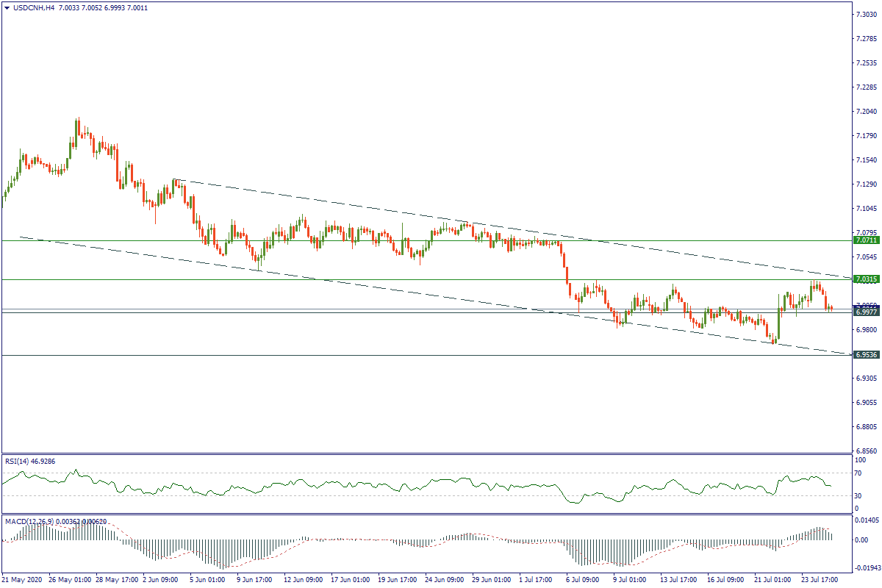Click the 7.3030 value on price scale

coord(865,15)
